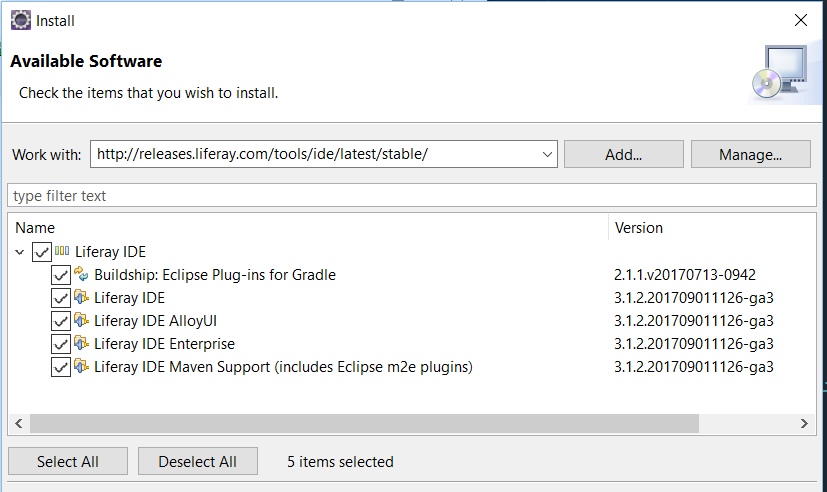This screenshot has width=827, height=492.
Task: Click the horizontal scrollbar thumb
Action: [364, 423]
